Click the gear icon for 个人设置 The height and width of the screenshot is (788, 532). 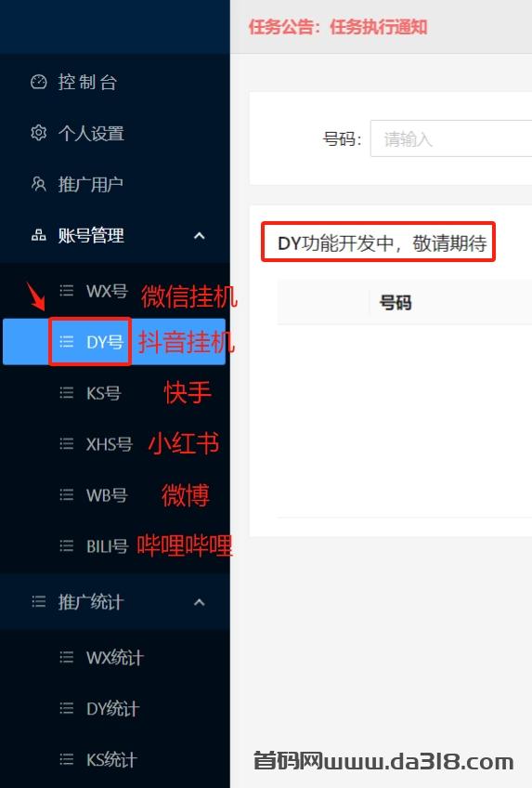[x=39, y=133]
